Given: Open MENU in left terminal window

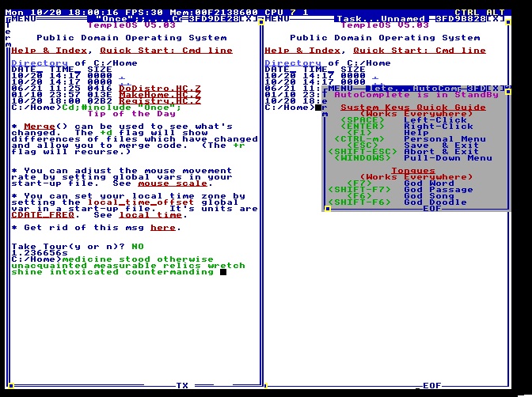Looking at the screenshot, I should [x=24, y=19].
